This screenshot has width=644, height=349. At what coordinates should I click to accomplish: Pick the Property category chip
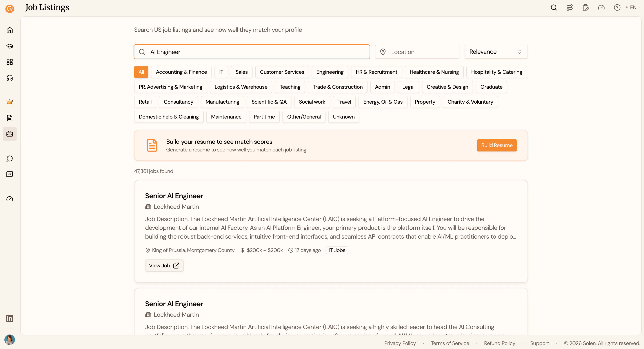tap(425, 102)
